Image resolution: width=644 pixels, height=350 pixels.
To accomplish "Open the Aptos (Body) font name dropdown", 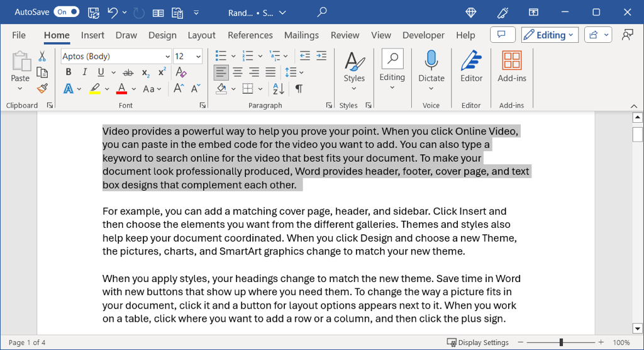I will click(x=167, y=56).
